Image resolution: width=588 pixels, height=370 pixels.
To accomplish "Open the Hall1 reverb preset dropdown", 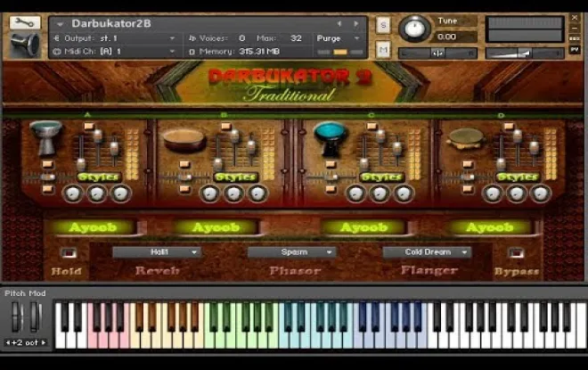I will 157,252.
